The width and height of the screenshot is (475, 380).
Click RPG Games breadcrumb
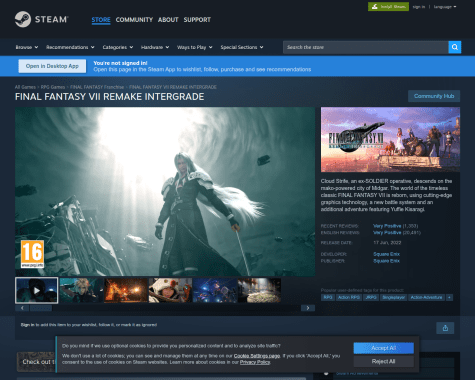click(53, 87)
